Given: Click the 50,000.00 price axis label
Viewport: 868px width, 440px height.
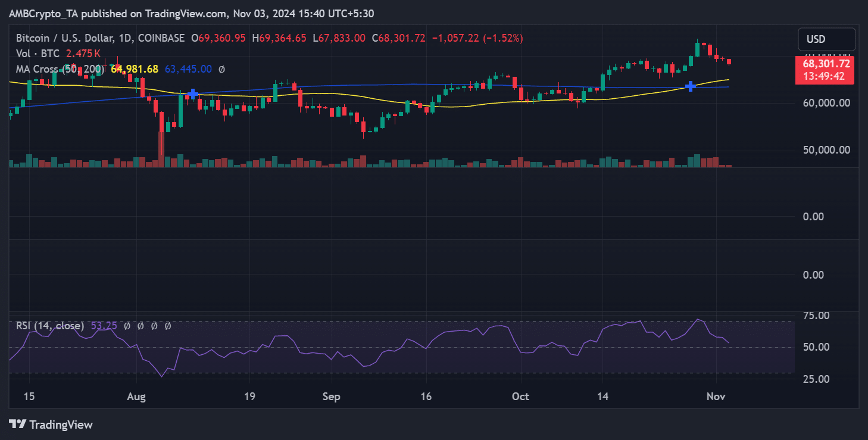Looking at the screenshot, I should (825, 150).
